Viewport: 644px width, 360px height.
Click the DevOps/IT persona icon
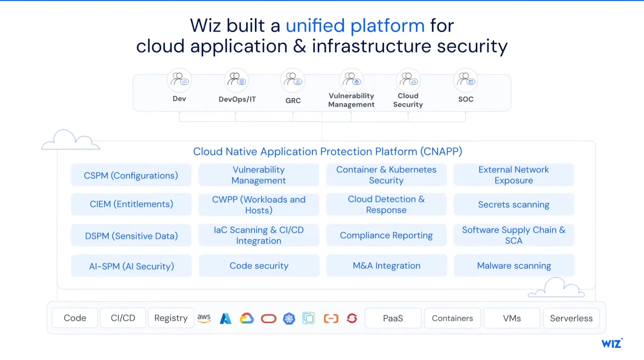236,80
